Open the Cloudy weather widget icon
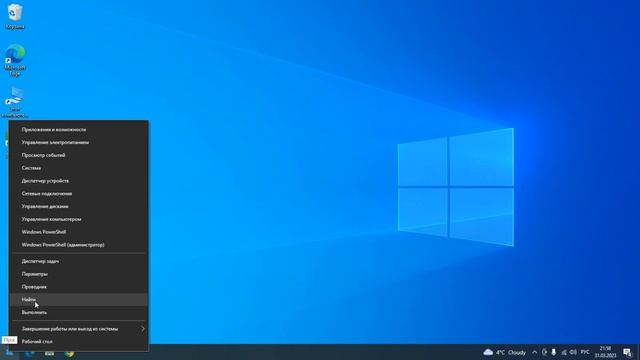The width and height of the screenshot is (640, 360). click(488, 352)
